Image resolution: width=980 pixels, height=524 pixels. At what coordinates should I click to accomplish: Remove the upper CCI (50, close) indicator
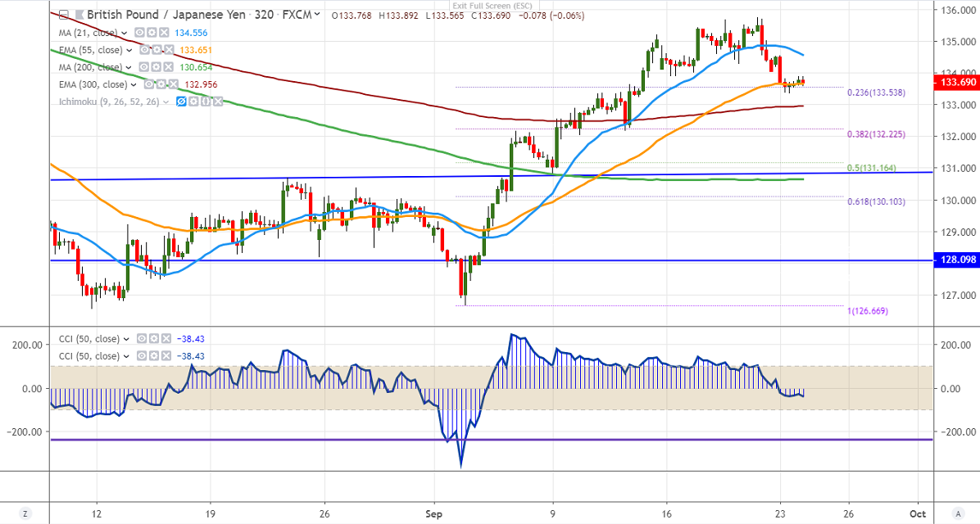coord(166,339)
